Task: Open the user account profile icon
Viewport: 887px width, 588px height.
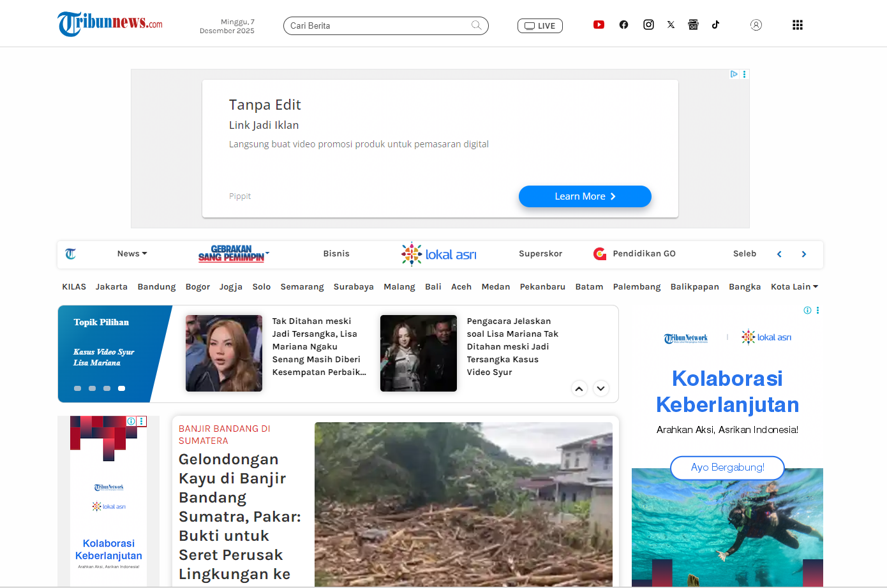Action: click(756, 24)
